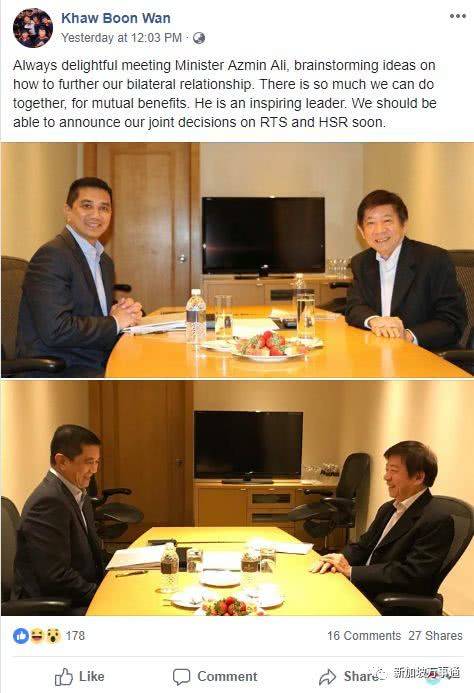Click the public globe privacy icon
This screenshot has width=474, height=693.
pos(199,38)
